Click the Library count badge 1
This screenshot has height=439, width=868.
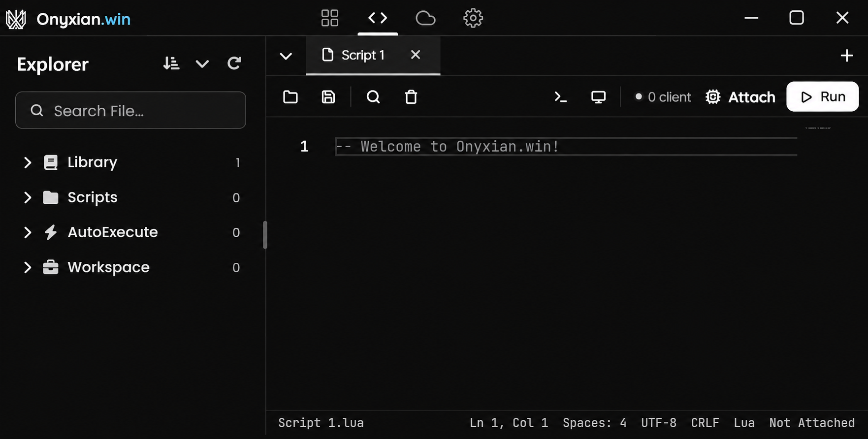coord(237,163)
